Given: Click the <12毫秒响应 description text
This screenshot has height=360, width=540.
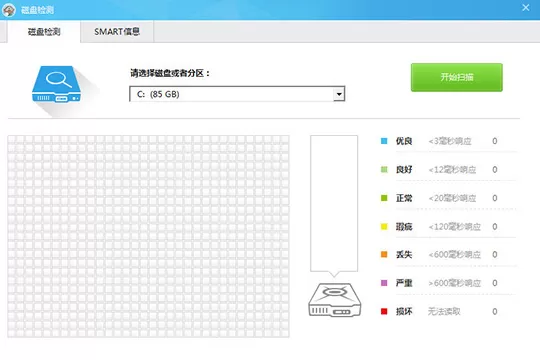Looking at the screenshot, I should 452,169.
